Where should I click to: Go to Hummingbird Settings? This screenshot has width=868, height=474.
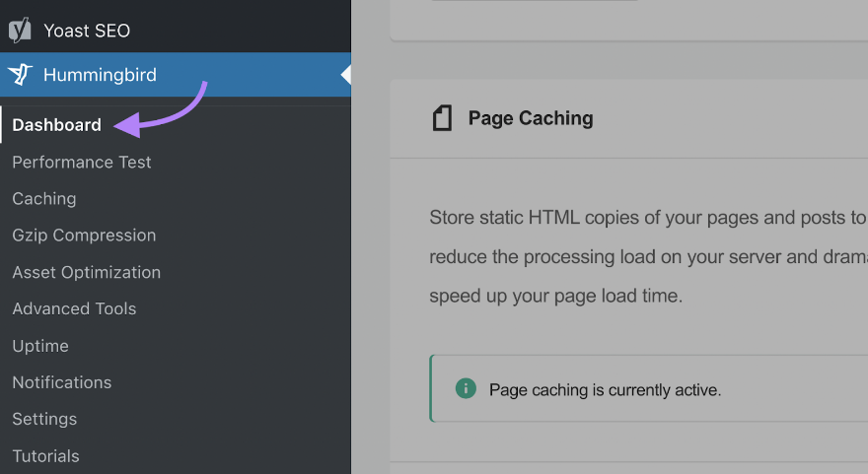[44, 419]
